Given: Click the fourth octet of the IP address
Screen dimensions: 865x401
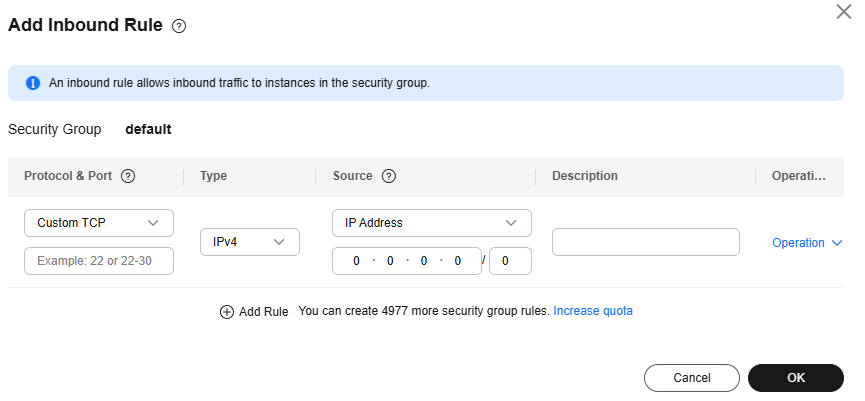Looking at the screenshot, I should (x=458, y=261).
